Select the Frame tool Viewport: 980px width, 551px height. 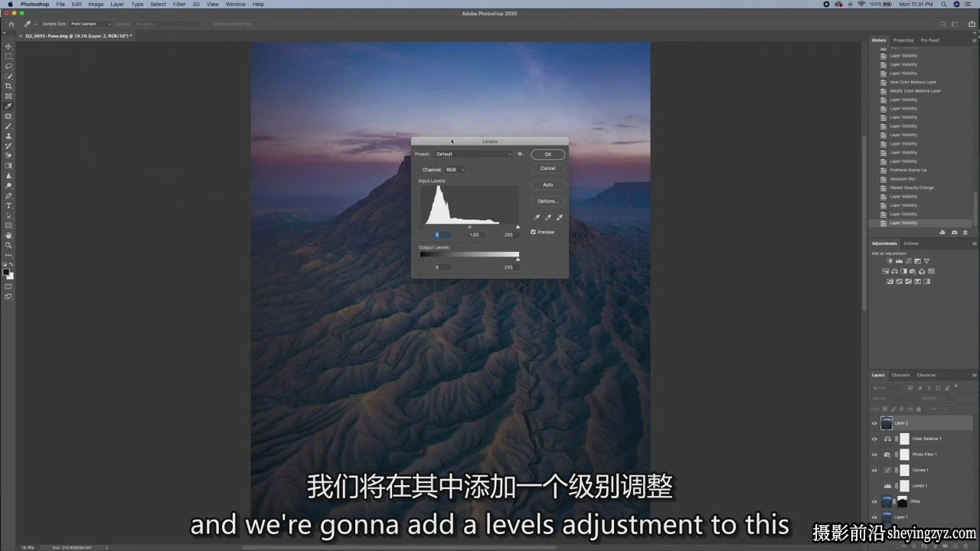(8, 96)
